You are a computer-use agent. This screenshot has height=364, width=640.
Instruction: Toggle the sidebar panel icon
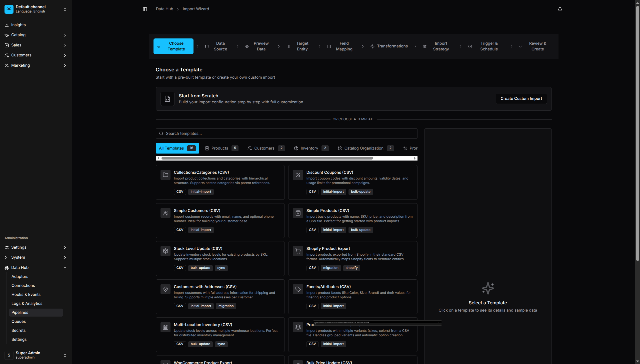pos(145,9)
